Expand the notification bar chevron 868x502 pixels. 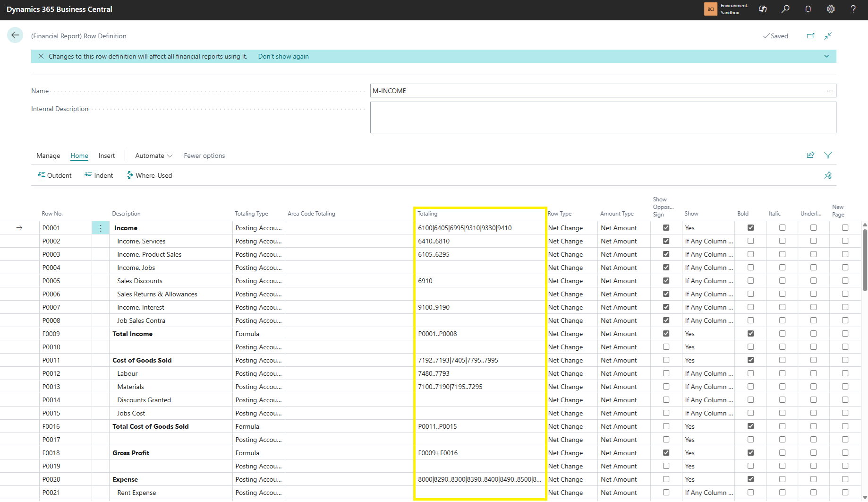pyautogui.click(x=826, y=56)
